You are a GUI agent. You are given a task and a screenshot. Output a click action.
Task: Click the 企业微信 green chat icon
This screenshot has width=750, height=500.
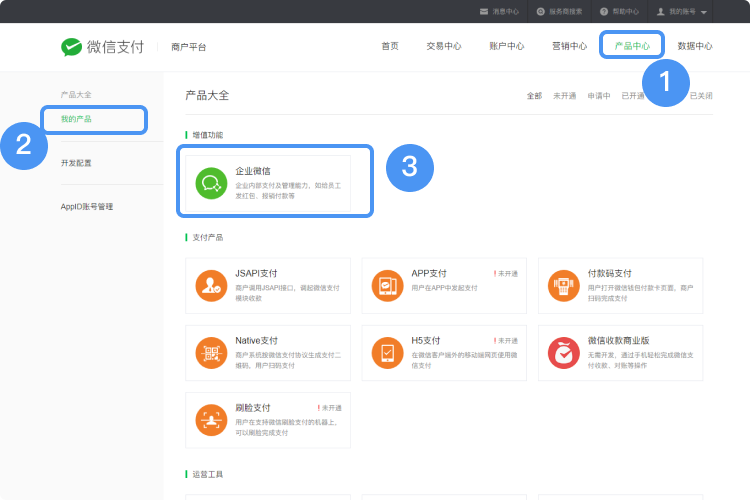(x=211, y=183)
